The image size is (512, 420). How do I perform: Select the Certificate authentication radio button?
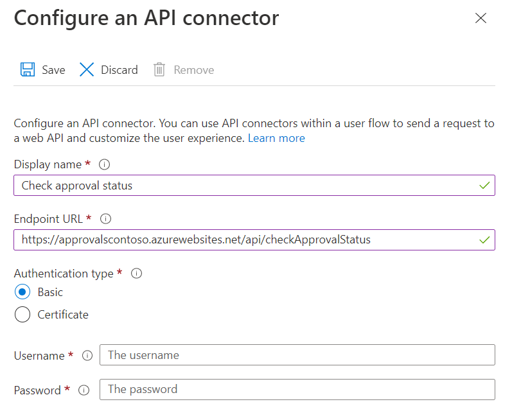click(x=22, y=314)
